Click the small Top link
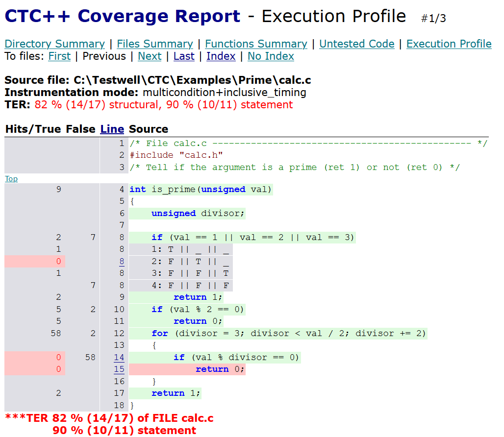Screen dimensions: 504x437 tap(11, 179)
